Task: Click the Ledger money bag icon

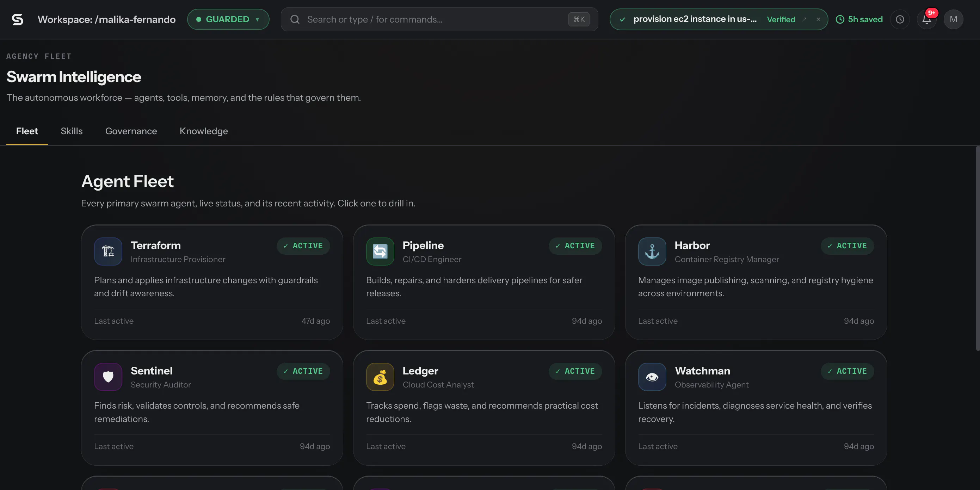Action: [x=380, y=377]
